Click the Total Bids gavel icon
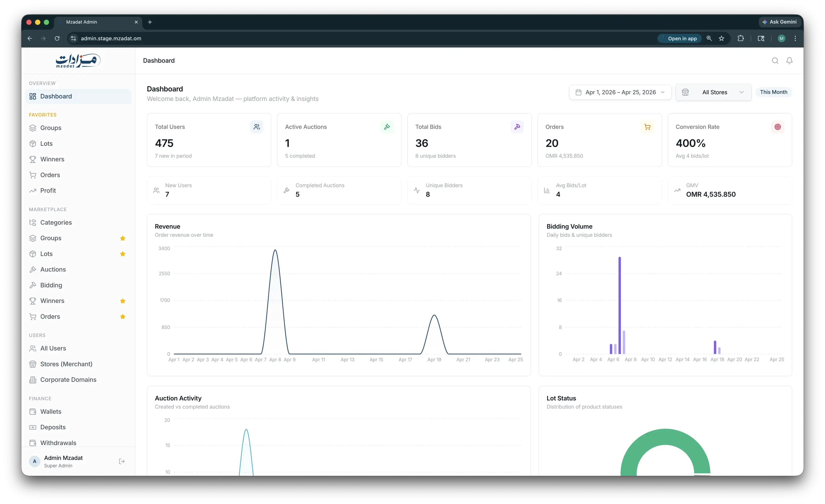The width and height of the screenshot is (825, 504). pos(517,127)
